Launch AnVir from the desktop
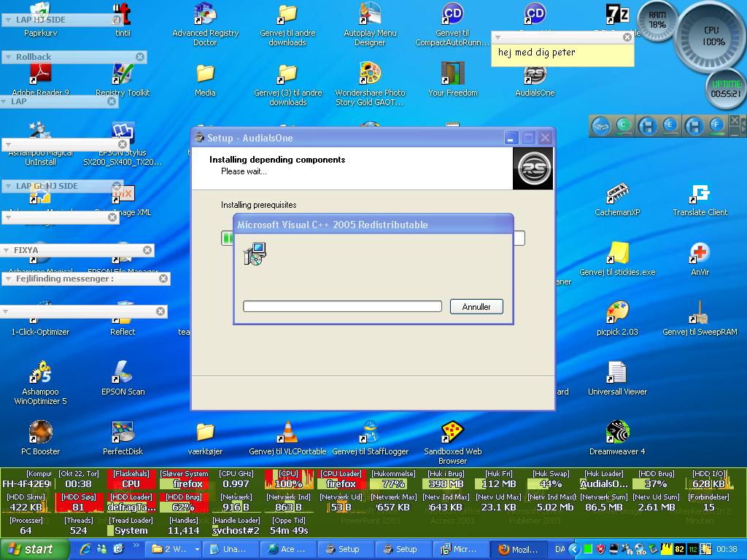The height and width of the screenshot is (560, 747). coord(700,254)
